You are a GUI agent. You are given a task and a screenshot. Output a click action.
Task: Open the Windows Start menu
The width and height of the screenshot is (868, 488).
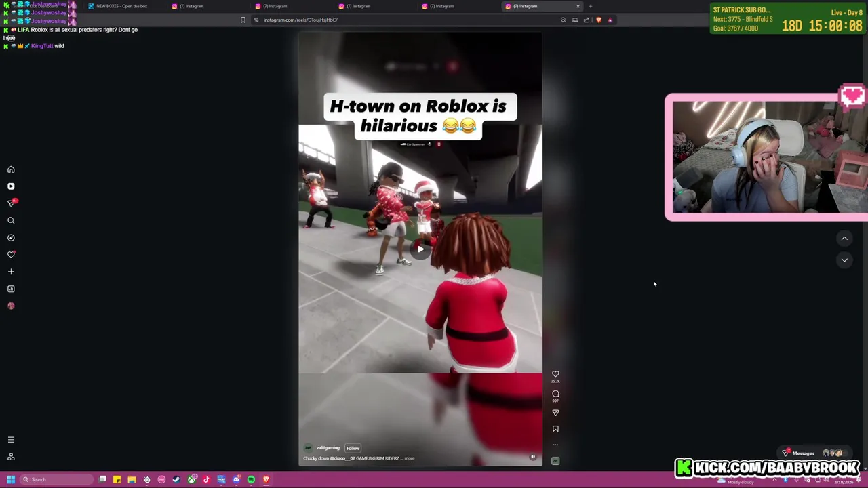[x=11, y=480]
